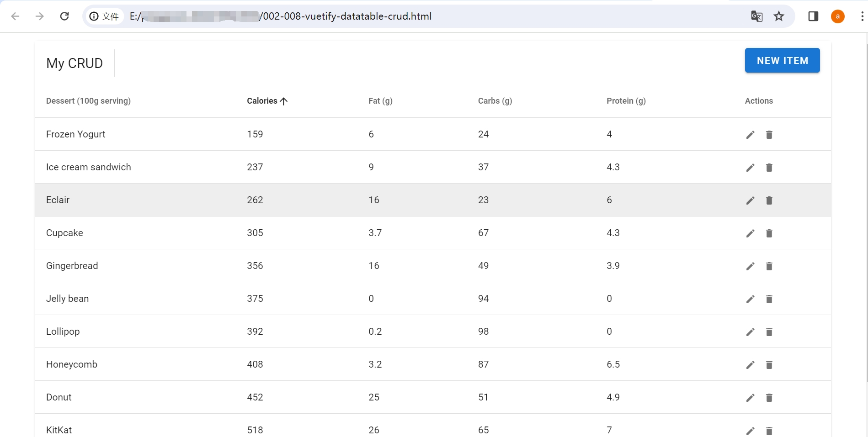868x437 pixels.
Task: Delete the Honeycomb row
Action: tap(769, 364)
